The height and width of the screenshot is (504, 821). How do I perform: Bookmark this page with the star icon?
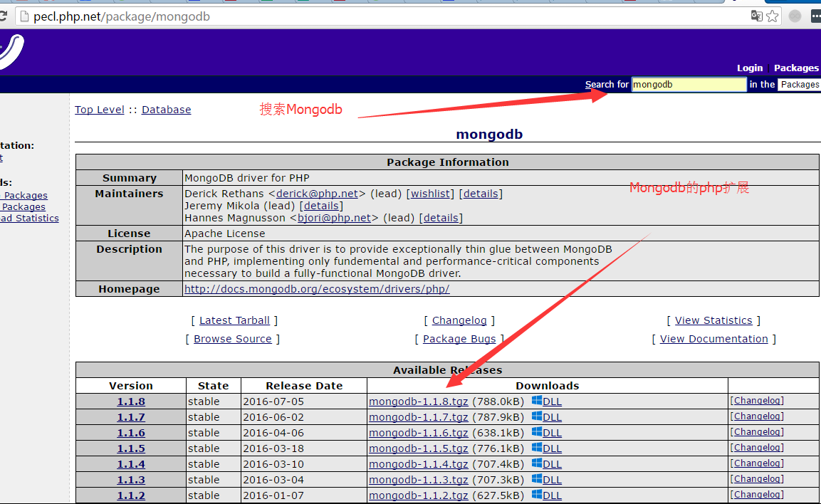click(773, 16)
